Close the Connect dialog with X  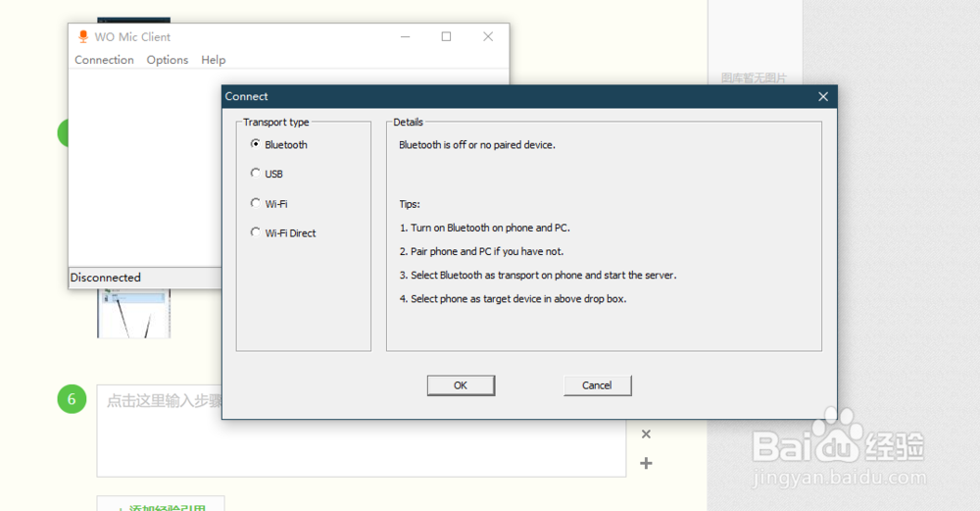[823, 96]
